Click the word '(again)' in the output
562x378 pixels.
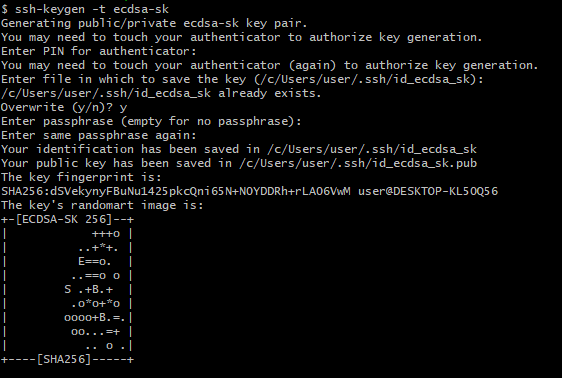click(313, 65)
